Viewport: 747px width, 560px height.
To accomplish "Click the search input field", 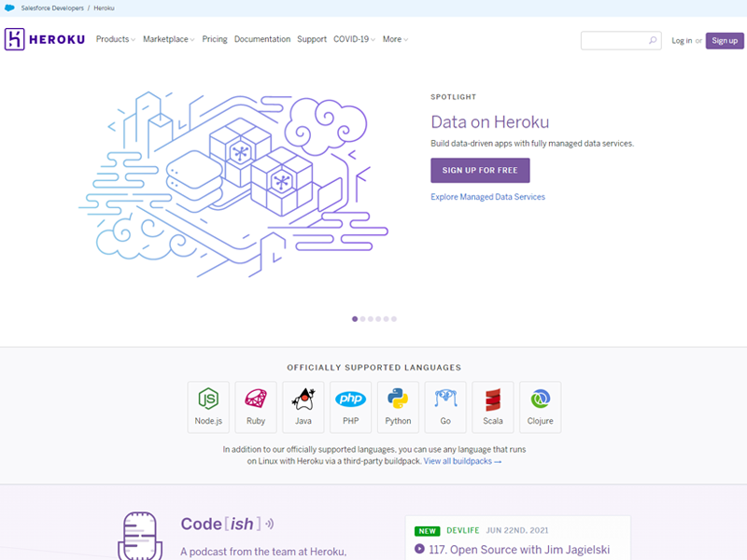I will click(x=621, y=40).
